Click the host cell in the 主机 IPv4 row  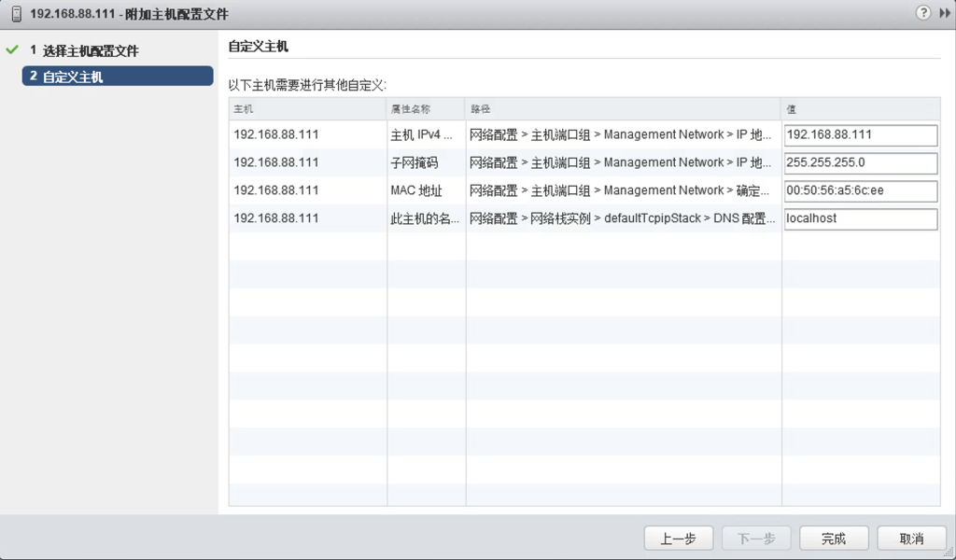point(308,134)
